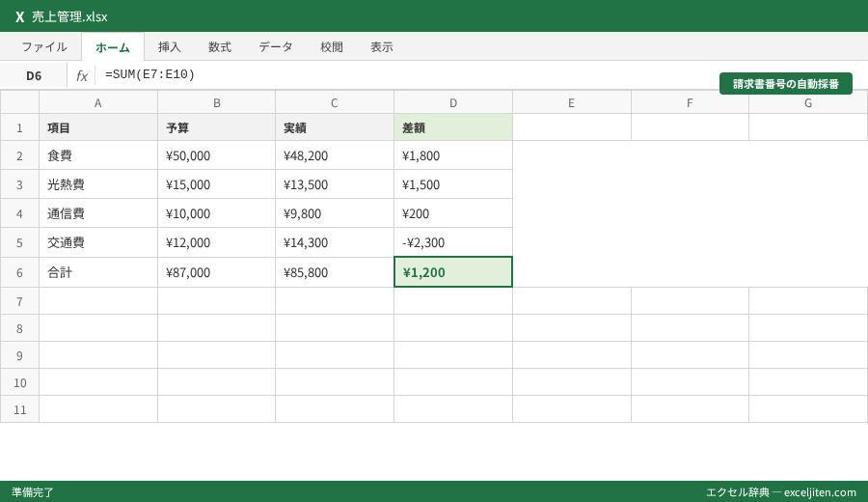Select the 予算 header cell

pos(216,128)
